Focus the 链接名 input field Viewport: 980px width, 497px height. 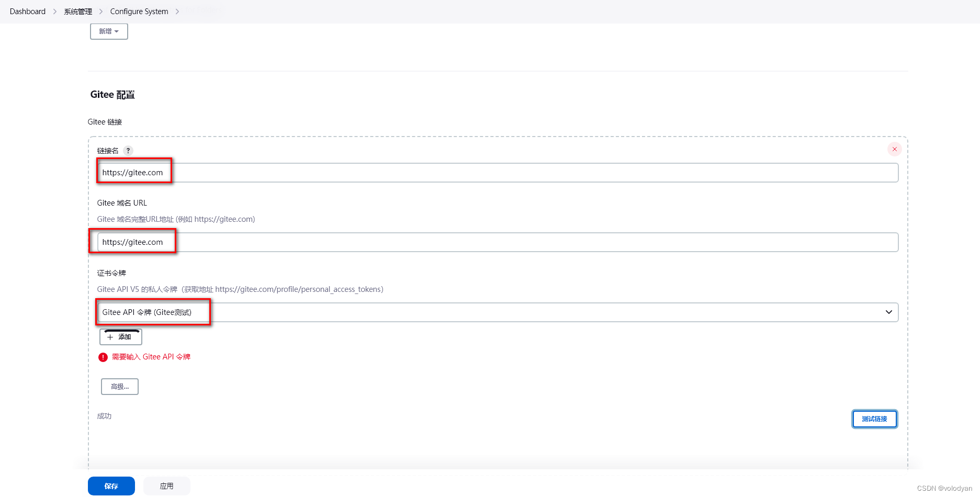498,173
